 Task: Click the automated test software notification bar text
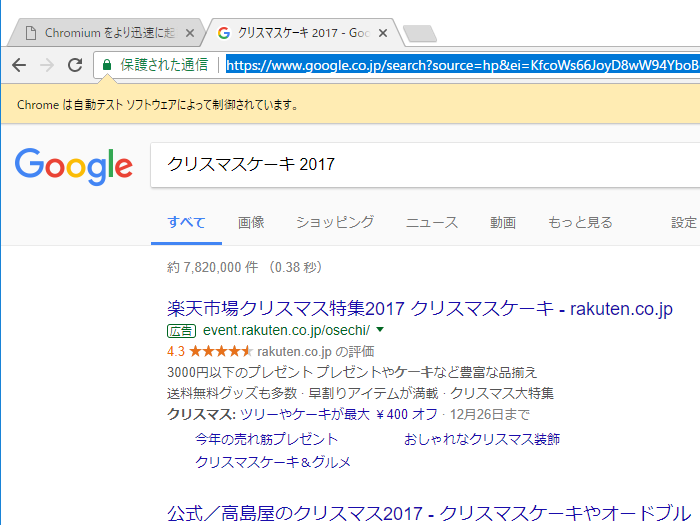pyautogui.click(x=157, y=105)
